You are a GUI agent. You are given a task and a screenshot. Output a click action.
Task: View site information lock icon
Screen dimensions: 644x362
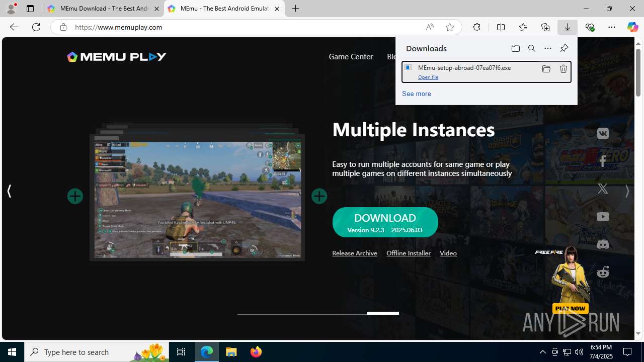click(x=63, y=27)
